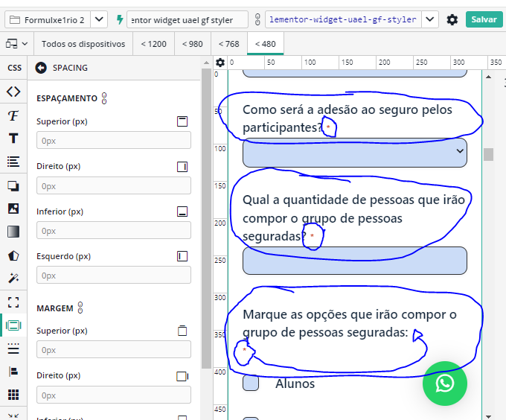Open the Text properties (bold T) icon
Image resolution: width=506 pixels, height=420 pixels.
tap(13, 139)
